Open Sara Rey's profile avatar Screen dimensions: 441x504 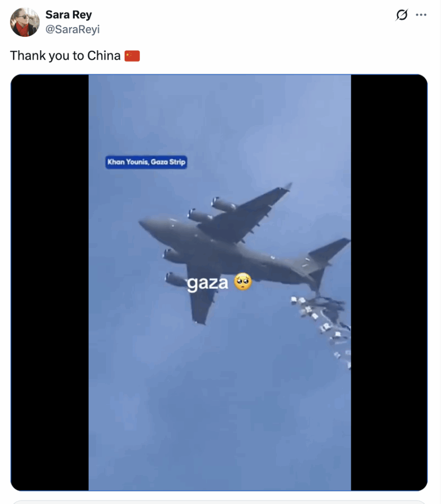point(25,22)
